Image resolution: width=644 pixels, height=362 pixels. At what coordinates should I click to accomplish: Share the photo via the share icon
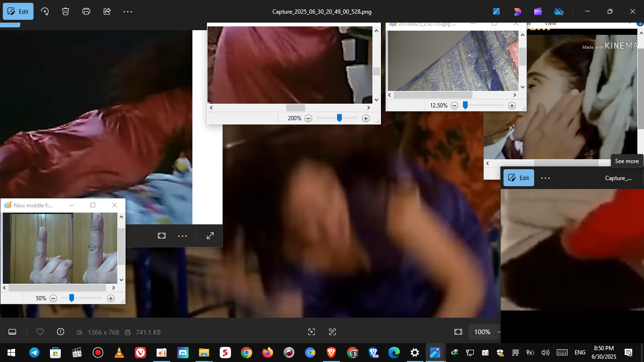pos(107,11)
